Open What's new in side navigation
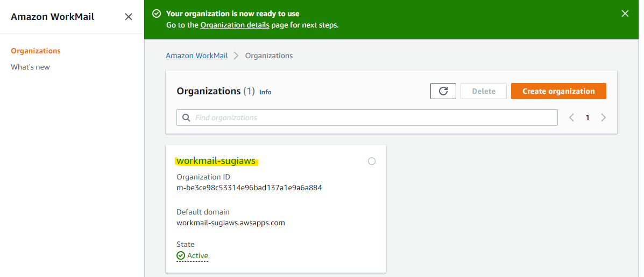Viewport: 644px width, 277px height. (x=30, y=67)
